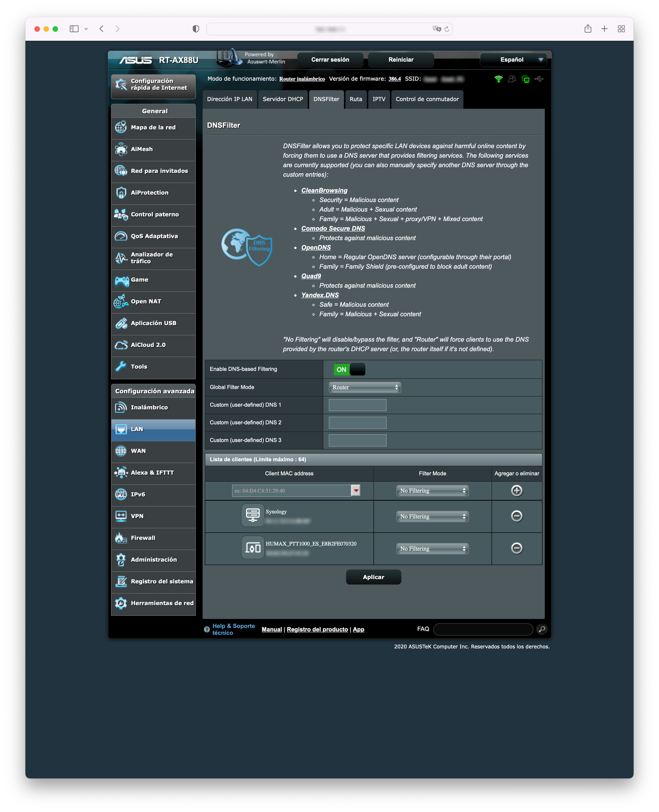The height and width of the screenshot is (812, 659).
Task: Open Yandex.DNS link
Action: click(x=320, y=295)
